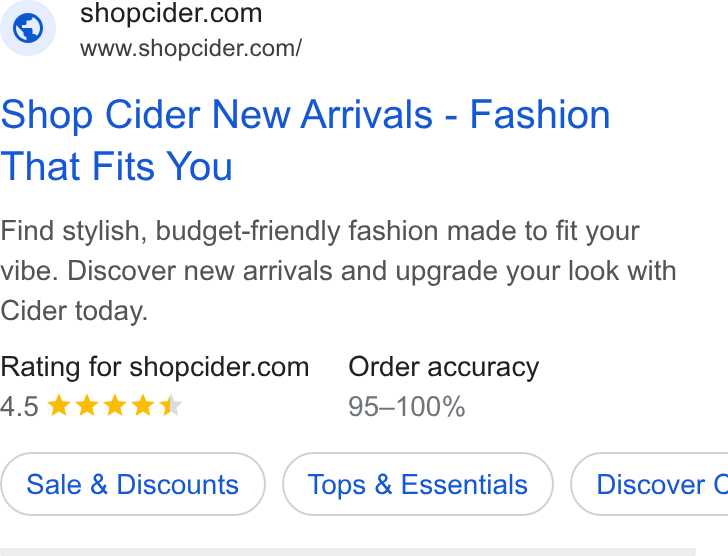This screenshot has height=556, width=728.
Task: Click the third gold rating star
Action: (115, 406)
